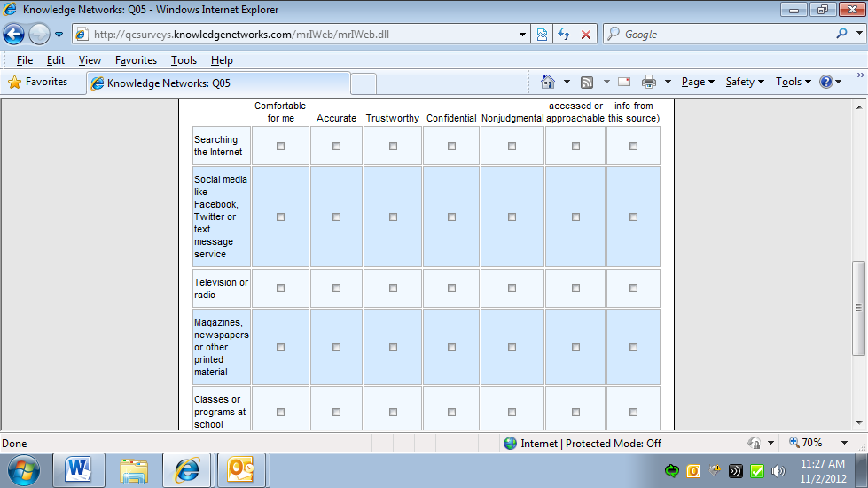Open the search provider dropdown arrow
This screenshot has width=868, height=488.
(x=859, y=34)
